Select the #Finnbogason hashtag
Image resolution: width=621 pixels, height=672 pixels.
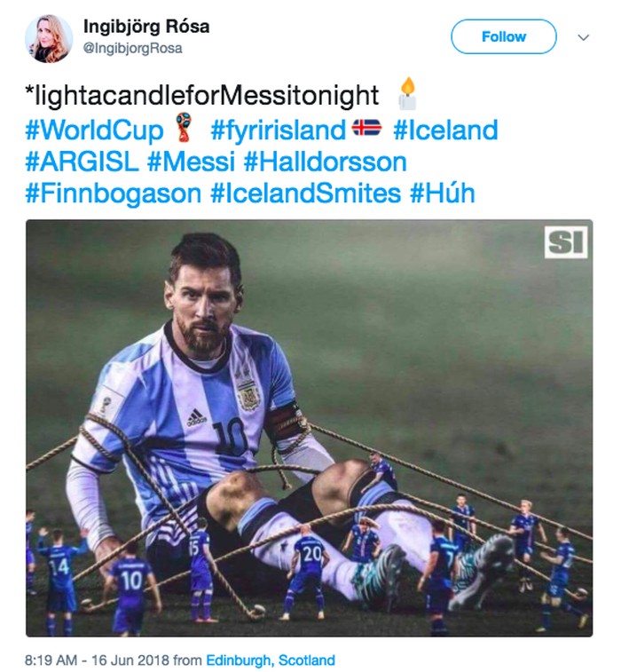(x=114, y=194)
